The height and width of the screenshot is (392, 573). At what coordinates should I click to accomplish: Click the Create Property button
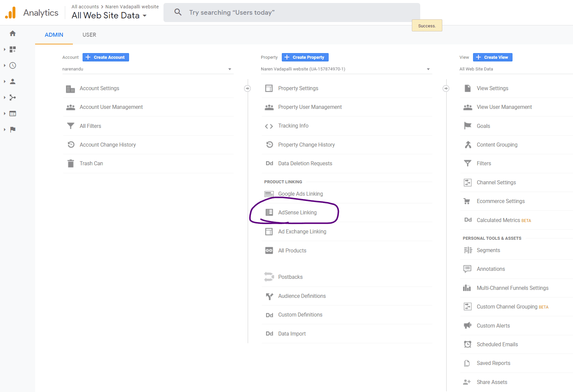[x=305, y=57]
